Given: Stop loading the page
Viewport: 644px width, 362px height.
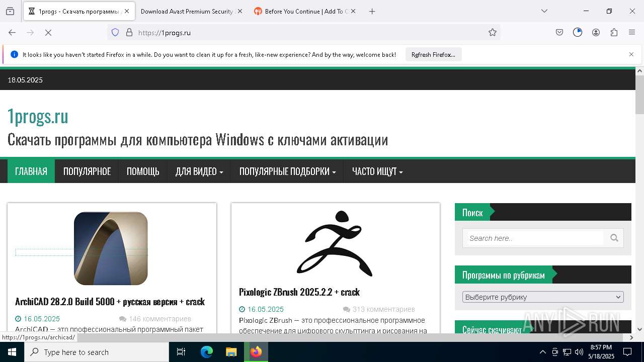Looking at the screenshot, I should [x=48, y=32].
